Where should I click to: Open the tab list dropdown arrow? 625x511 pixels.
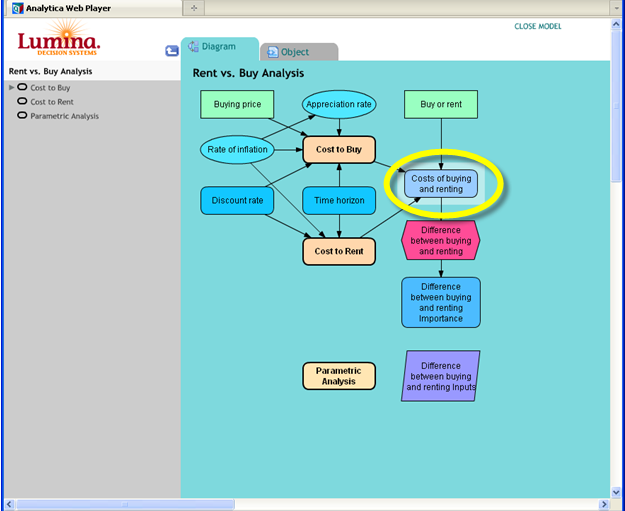(x=616, y=8)
